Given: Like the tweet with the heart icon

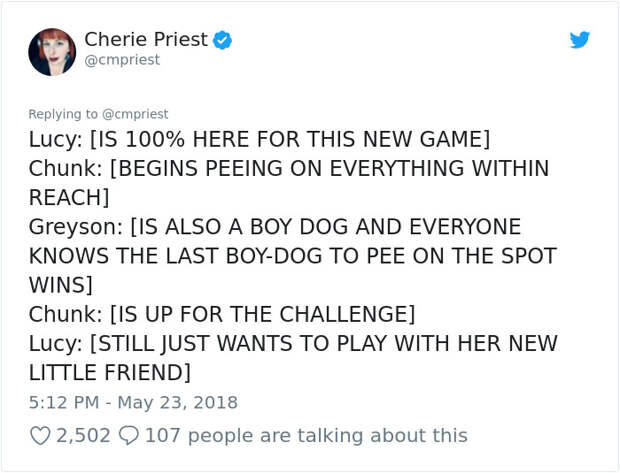Looking at the screenshot, I should coord(40,436).
